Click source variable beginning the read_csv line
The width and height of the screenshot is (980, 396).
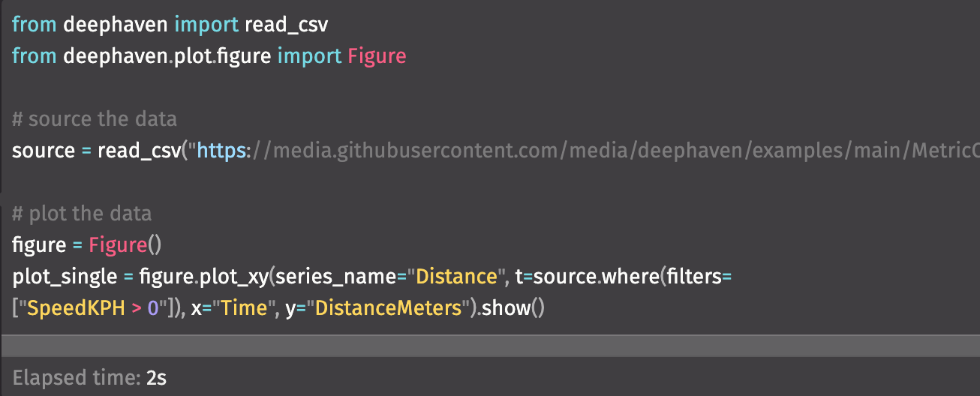tap(44, 151)
